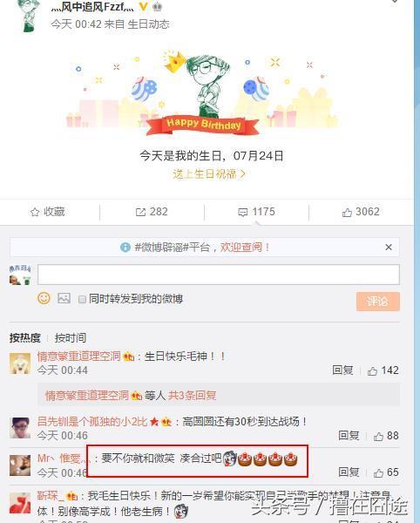The width and height of the screenshot is (420, 523).
Task: Like the comment with 65 likes
Action: pyautogui.click(x=378, y=472)
